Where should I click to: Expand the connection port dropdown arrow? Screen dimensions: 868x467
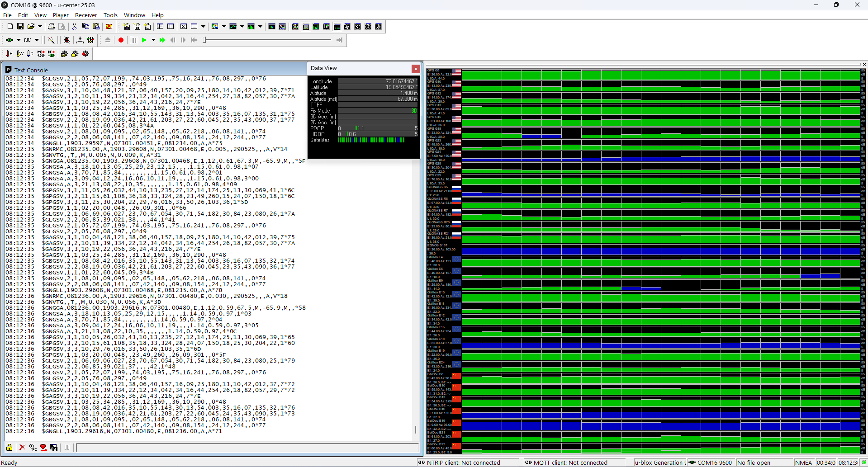19,40
